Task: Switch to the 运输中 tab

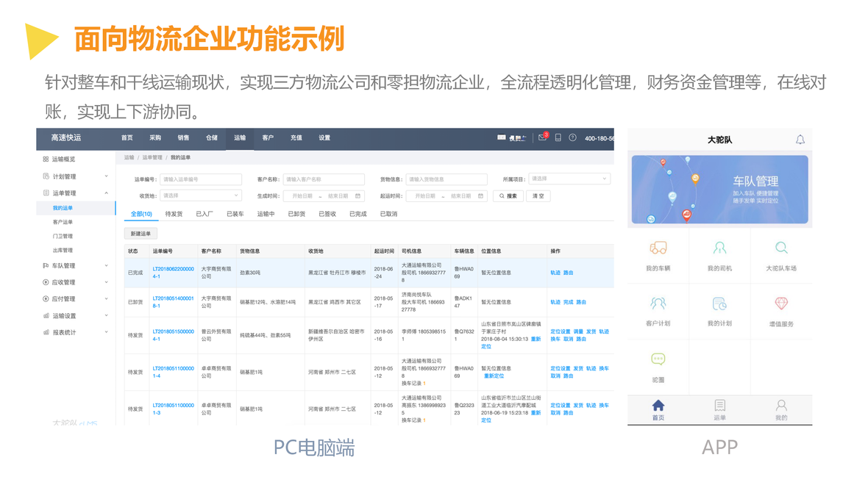Action: coord(266,214)
